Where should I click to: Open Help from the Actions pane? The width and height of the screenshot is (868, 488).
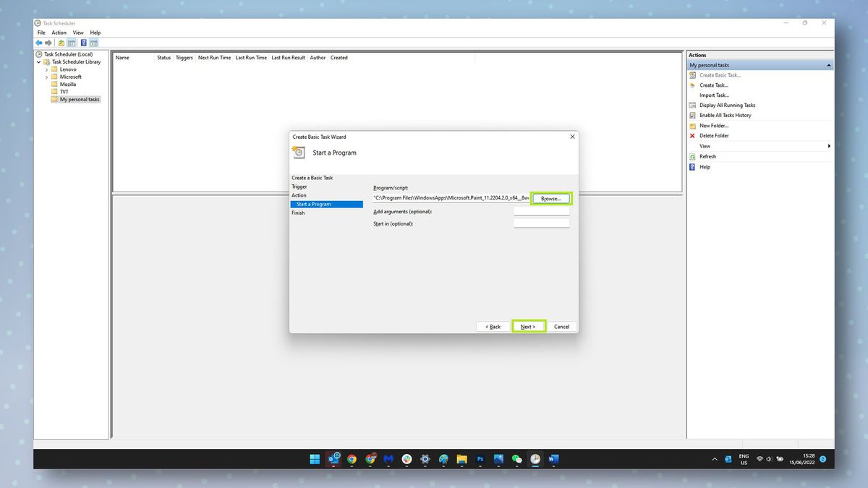[703, 167]
